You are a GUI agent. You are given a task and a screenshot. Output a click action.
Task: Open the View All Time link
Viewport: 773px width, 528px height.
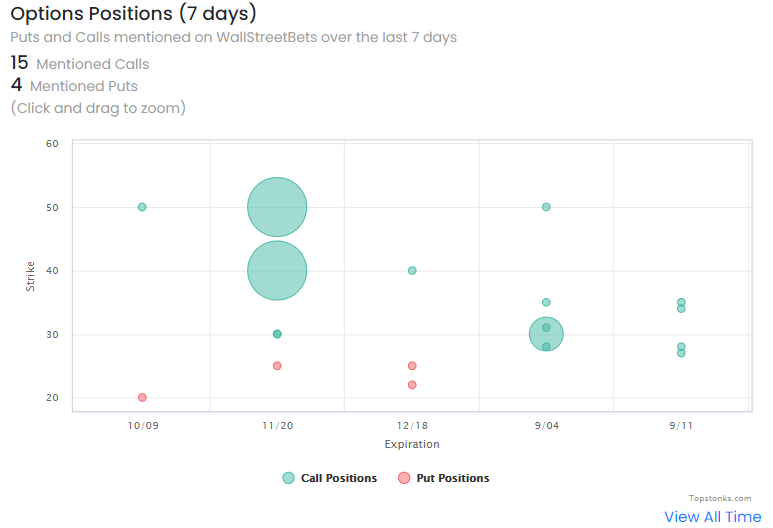click(x=712, y=516)
